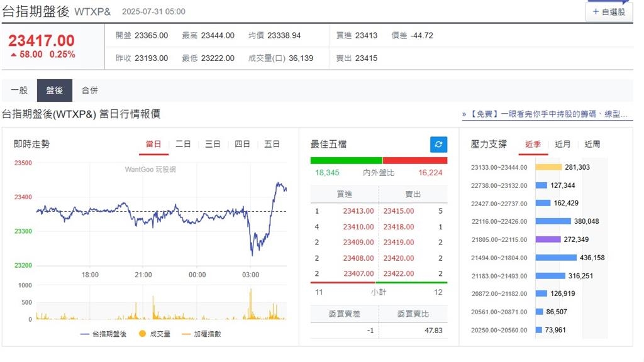This screenshot has height=362, width=644.
Task: Switch chart range to 四日
Action: point(242,144)
